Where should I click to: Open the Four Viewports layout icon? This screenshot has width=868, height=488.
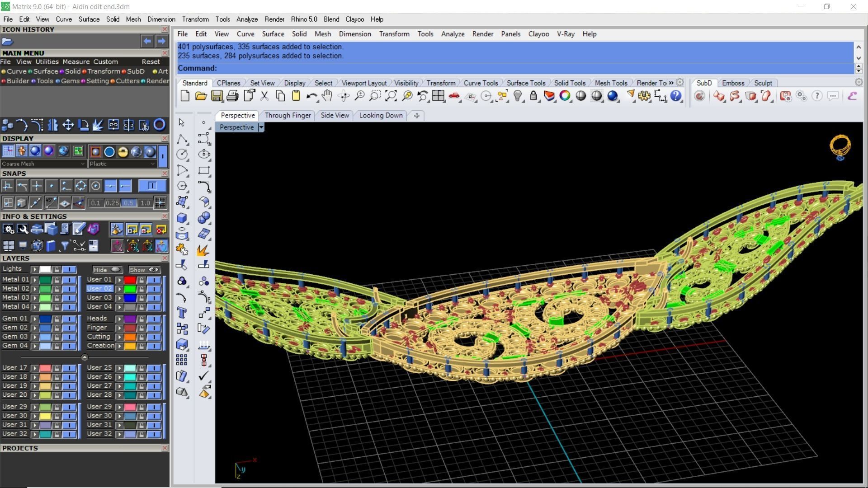(x=438, y=96)
